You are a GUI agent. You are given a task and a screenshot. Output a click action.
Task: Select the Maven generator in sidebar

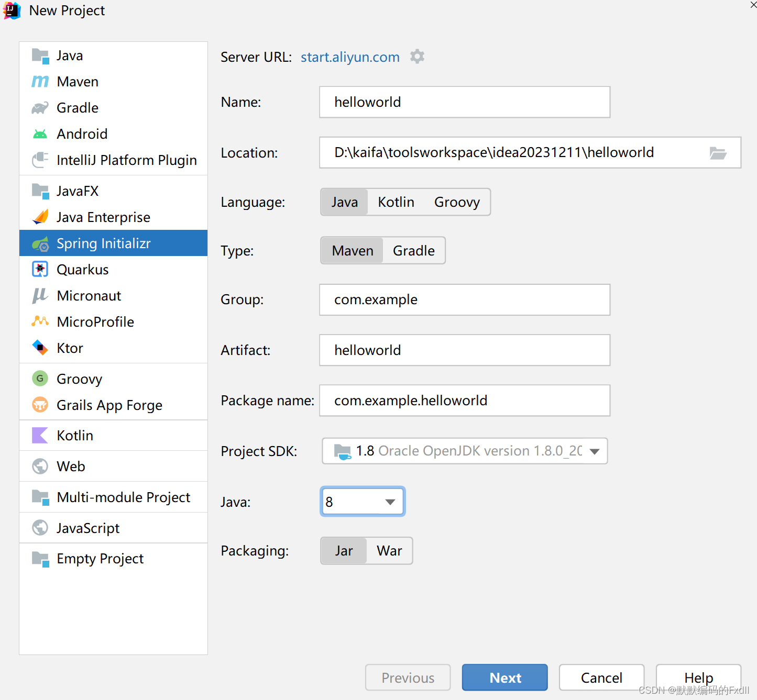point(113,82)
